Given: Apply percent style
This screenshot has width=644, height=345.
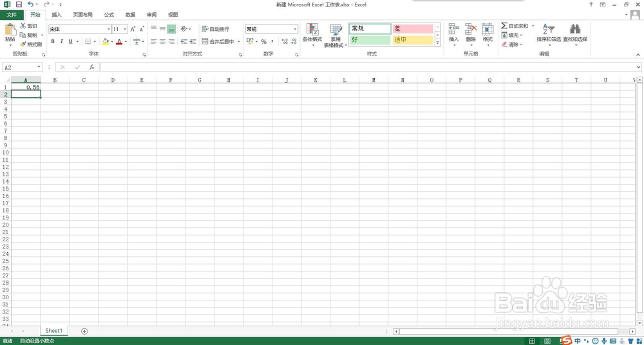Looking at the screenshot, I should coord(263,41).
